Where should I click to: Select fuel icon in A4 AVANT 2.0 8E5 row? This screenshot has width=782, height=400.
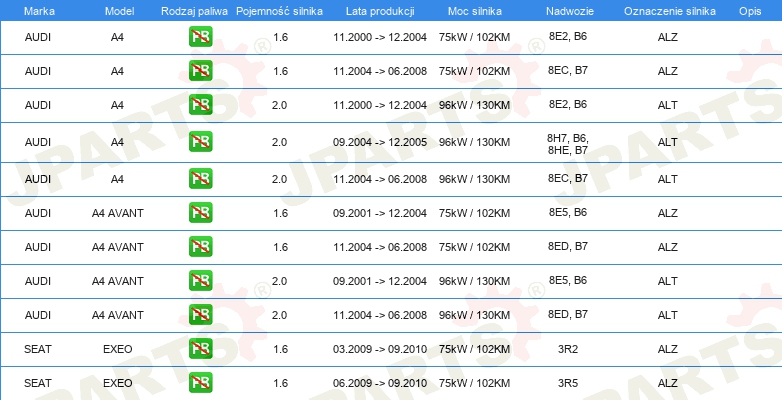[200, 280]
